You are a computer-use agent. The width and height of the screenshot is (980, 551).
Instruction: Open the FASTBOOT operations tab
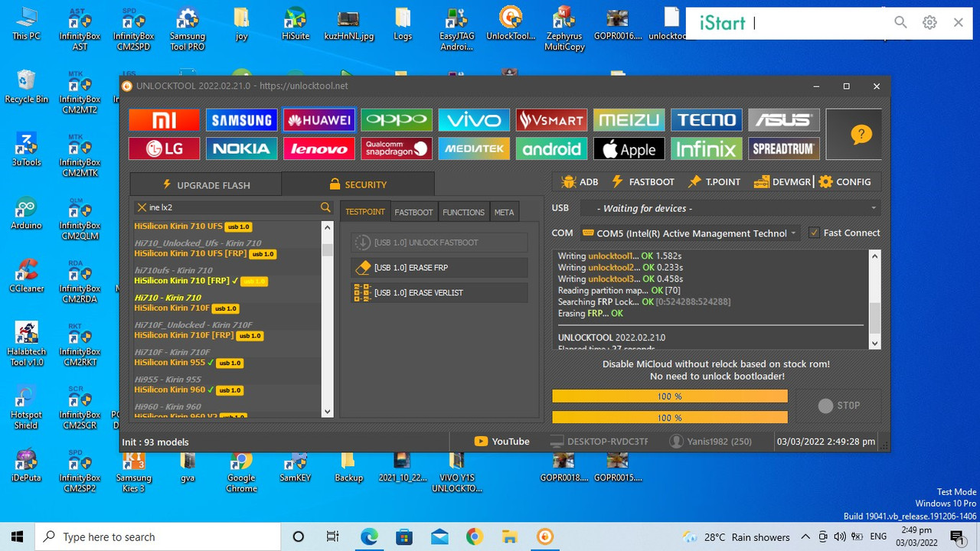[413, 212]
